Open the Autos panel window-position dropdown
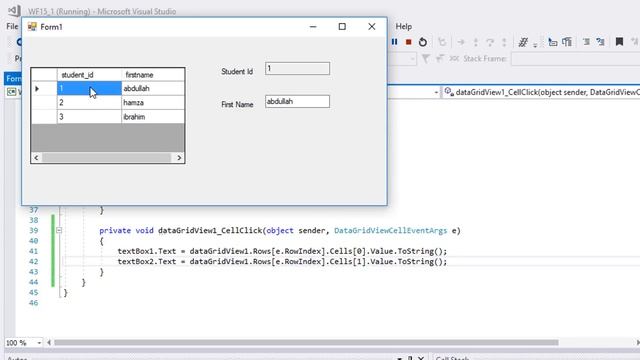The image size is (640, 360). [399, 358]
